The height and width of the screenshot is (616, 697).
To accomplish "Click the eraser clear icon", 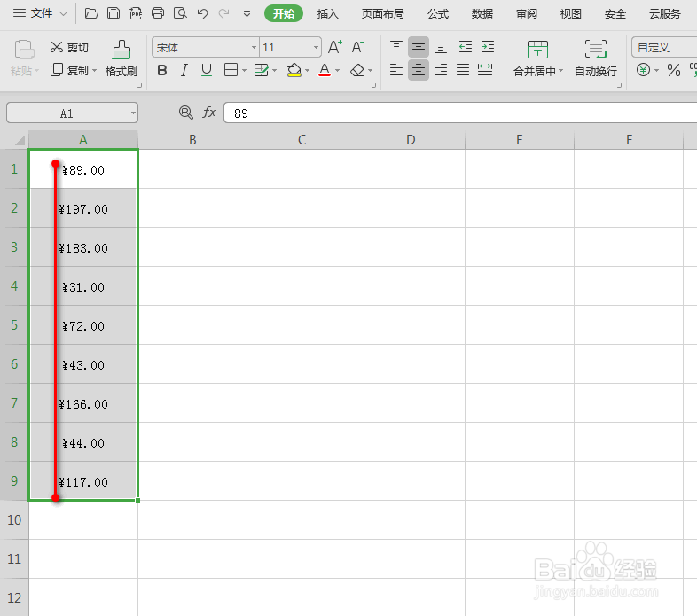I will click(357, 70).
